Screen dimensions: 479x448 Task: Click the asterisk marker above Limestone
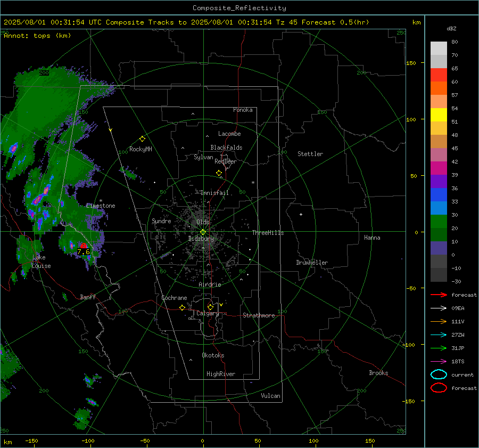101,201
